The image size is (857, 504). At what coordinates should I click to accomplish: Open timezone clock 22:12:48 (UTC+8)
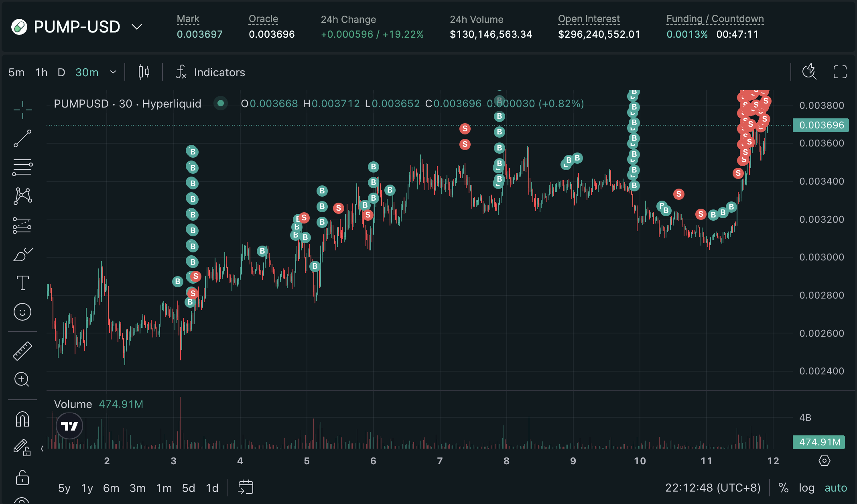tap(713, 488)
